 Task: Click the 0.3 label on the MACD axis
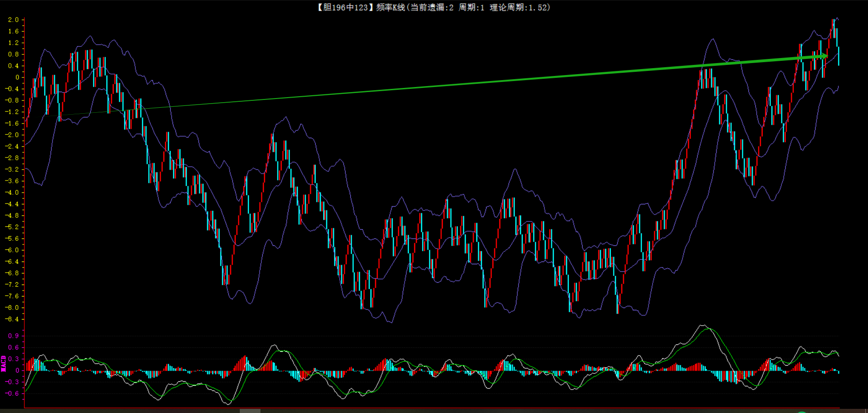click(x=13, y=359)
